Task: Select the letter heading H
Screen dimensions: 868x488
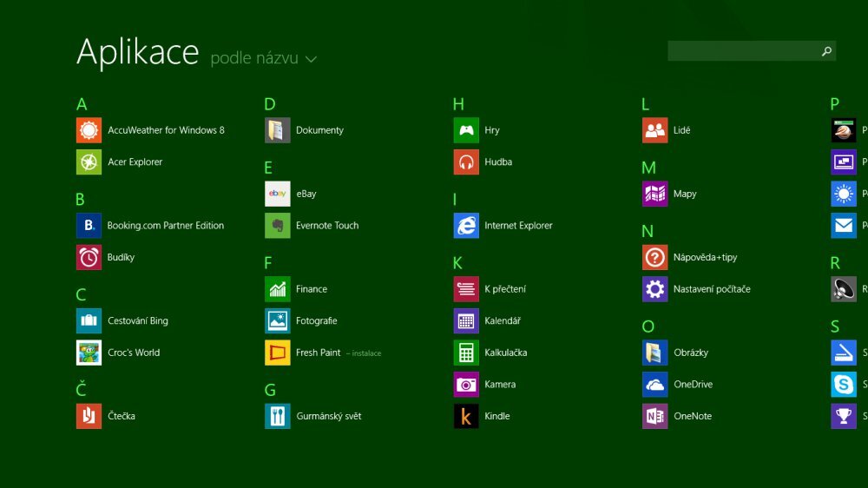Action: point(458,104)
